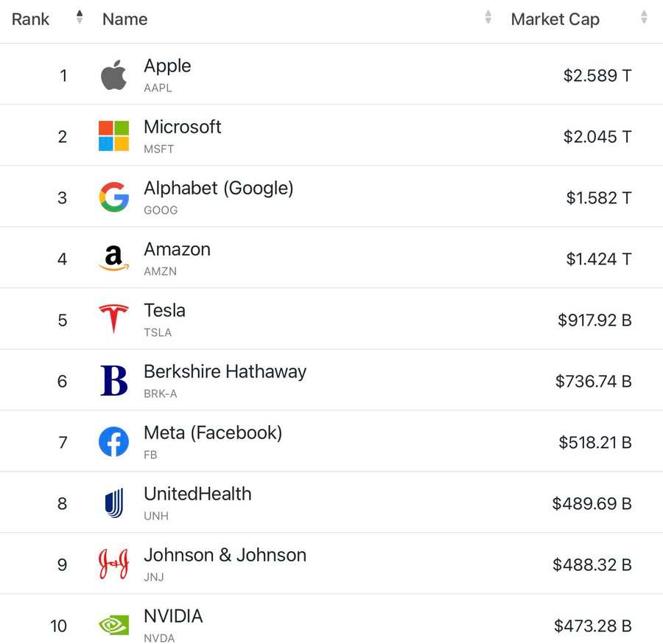Click the Rank column header
The image size is (663, 644).
(30, 19)
